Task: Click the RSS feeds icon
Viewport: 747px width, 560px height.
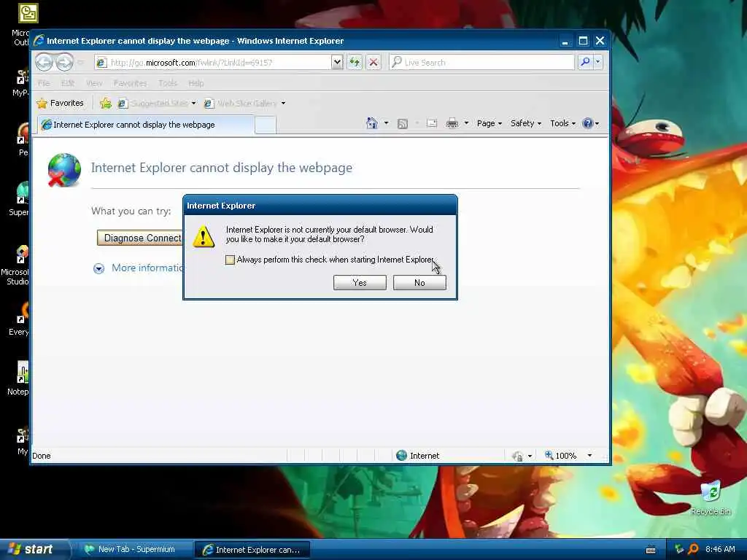Action: [x=403, y=124]
